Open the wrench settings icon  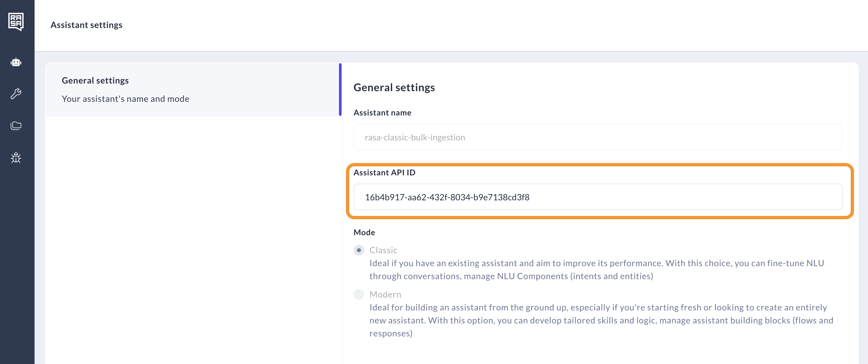(x=16, y=94)
